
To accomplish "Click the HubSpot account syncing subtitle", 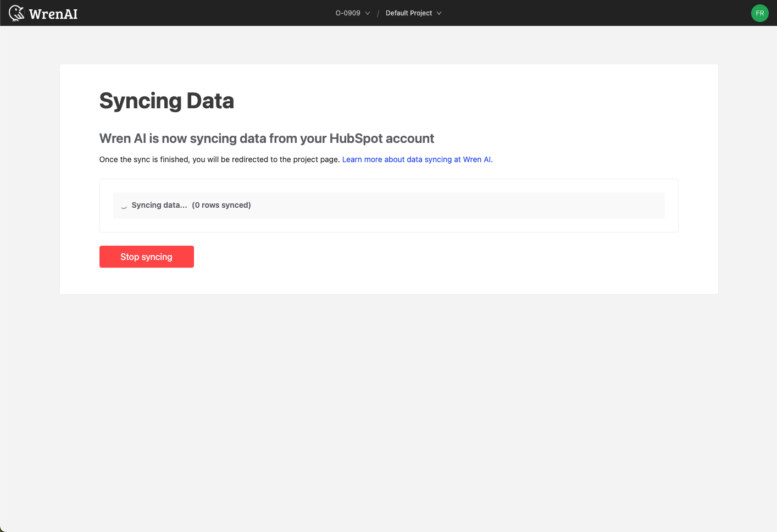I will coord(267,138).
